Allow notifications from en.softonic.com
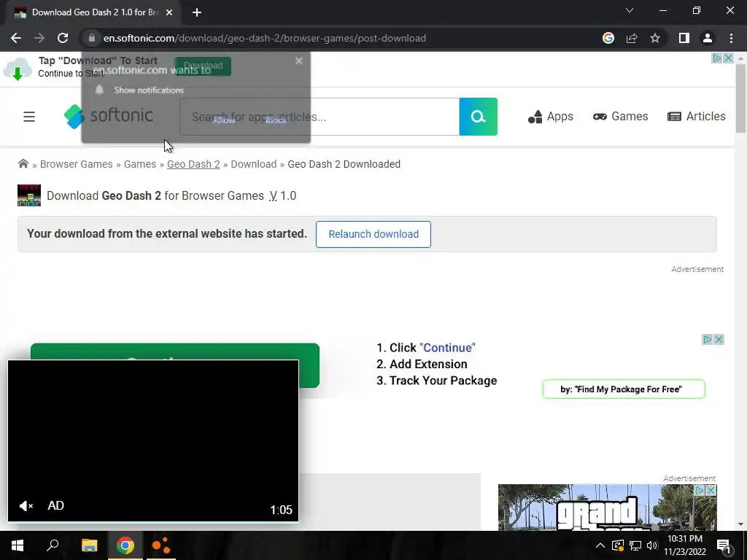 tap(223, 120)
